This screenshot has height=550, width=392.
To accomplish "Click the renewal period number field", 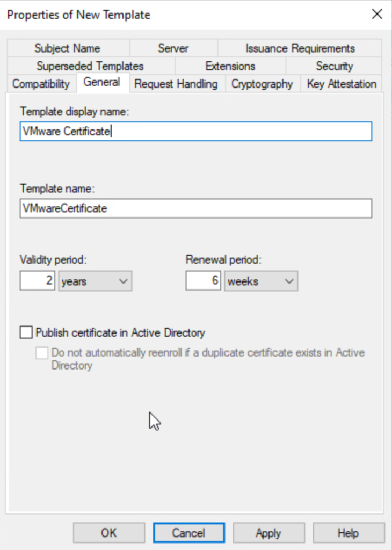I will pyautogui.click(x=204, y=281).
